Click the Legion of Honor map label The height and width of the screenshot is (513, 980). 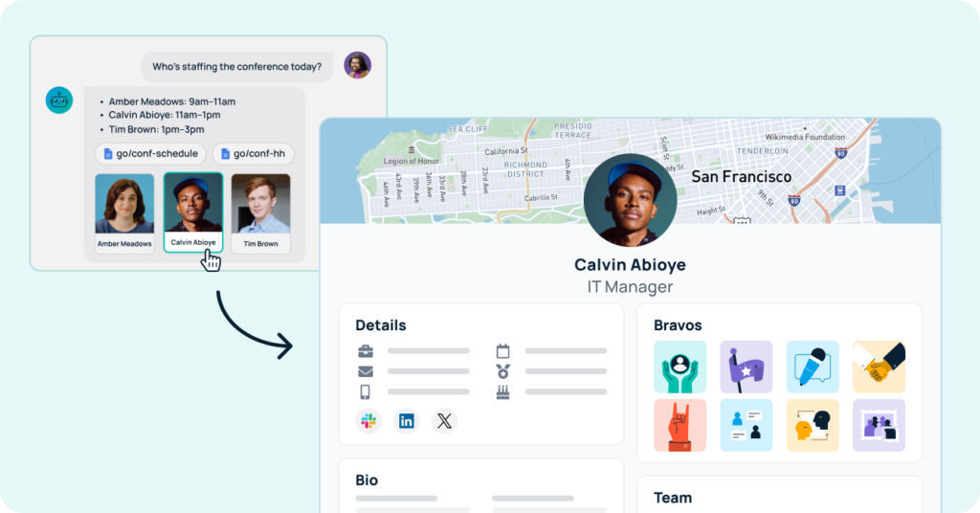click(413, 161)
